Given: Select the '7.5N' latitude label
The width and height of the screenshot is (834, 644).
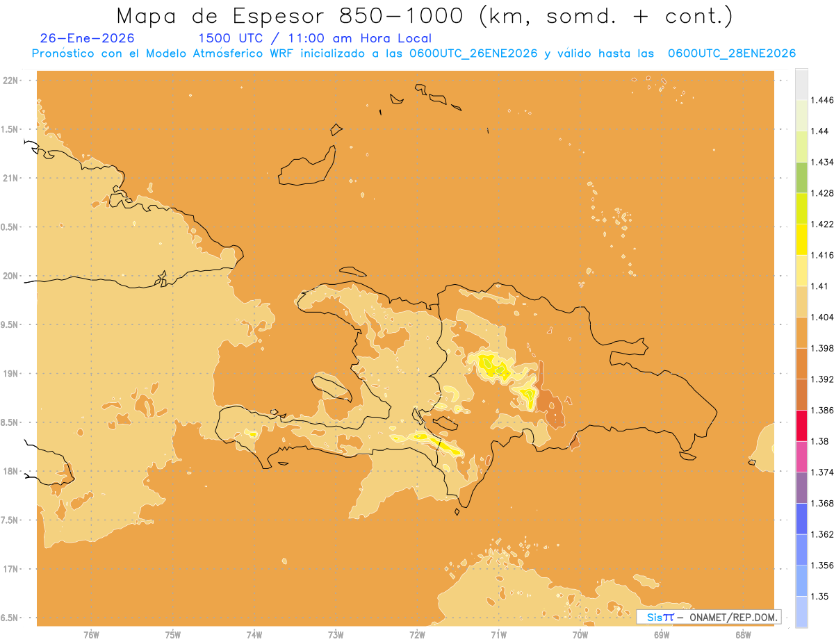Looking at the screenshot, I should 10,520.
